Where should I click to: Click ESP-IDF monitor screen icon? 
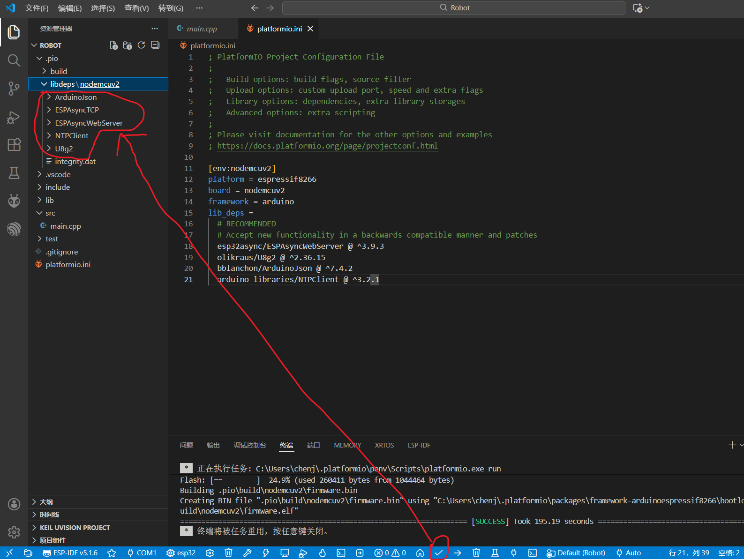[285, 553]
